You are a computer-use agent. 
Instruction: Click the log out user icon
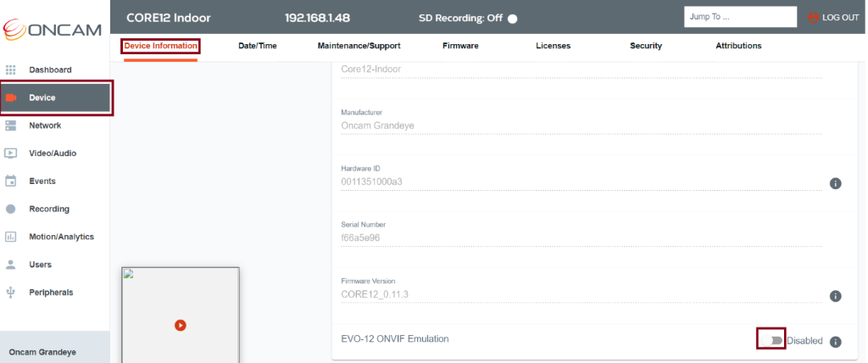click(x=813, y=17)
